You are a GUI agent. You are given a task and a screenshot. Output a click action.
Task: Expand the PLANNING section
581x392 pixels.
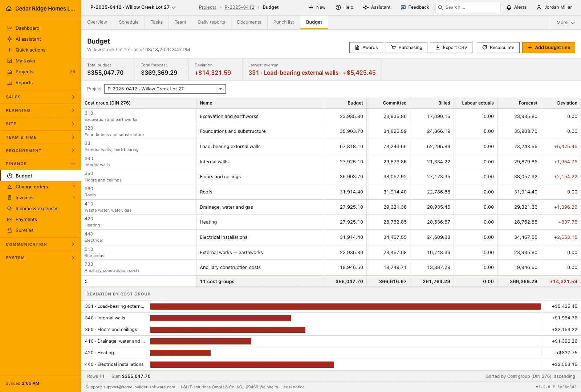pyautogui.click(x=40, y=110)
